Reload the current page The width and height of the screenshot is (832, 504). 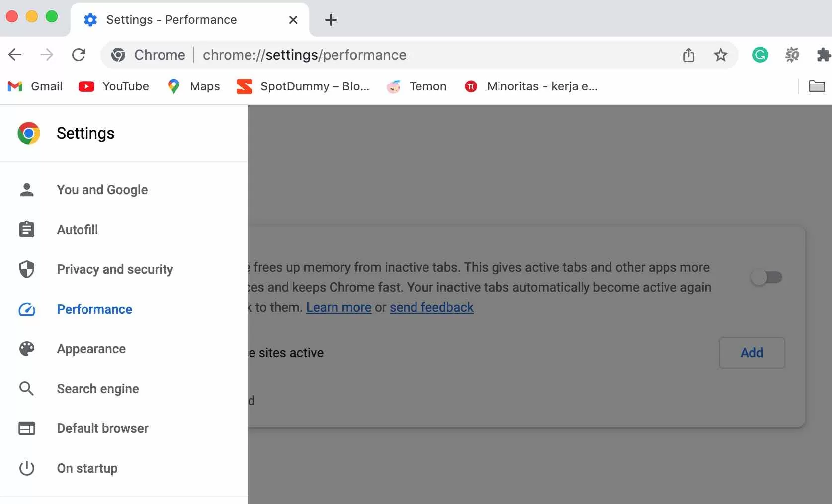click(x=79, y=55)
